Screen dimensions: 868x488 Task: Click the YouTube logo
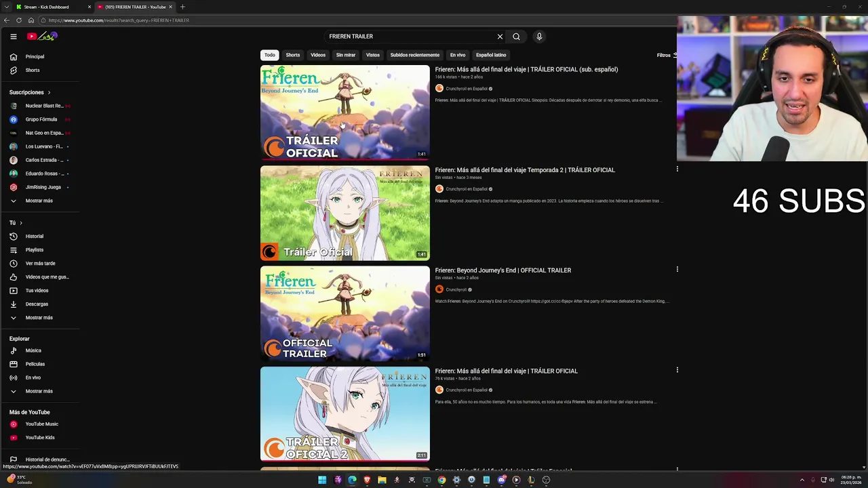click(42, 36)
